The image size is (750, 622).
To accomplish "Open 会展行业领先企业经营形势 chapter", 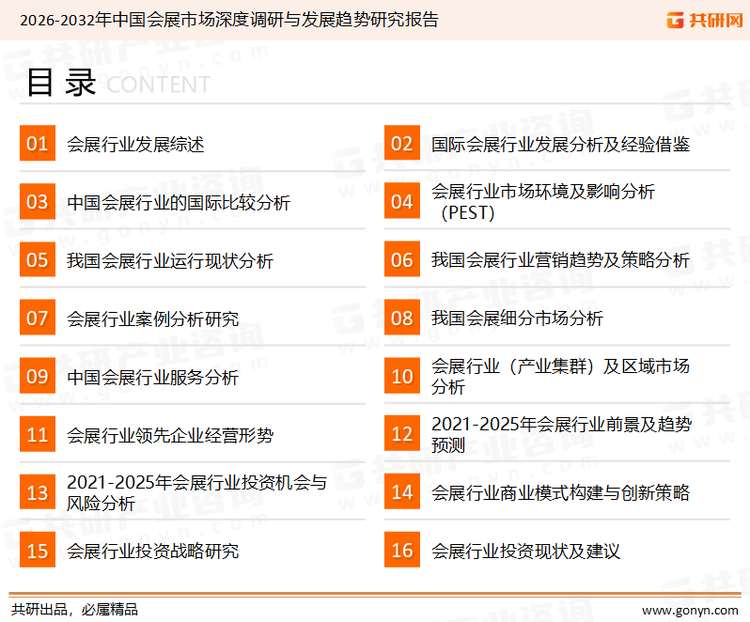I will point(170,435).
